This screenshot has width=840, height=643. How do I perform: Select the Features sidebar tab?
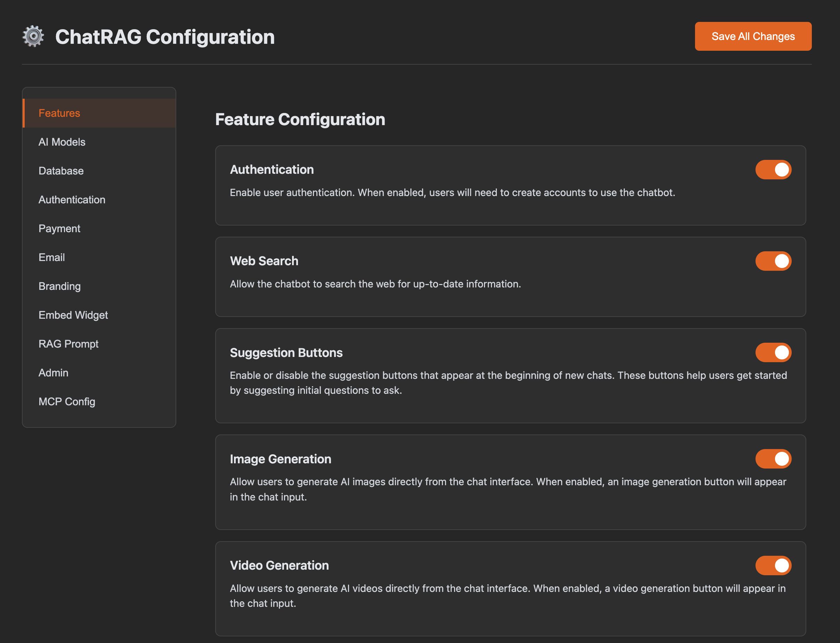coord(99,113)
